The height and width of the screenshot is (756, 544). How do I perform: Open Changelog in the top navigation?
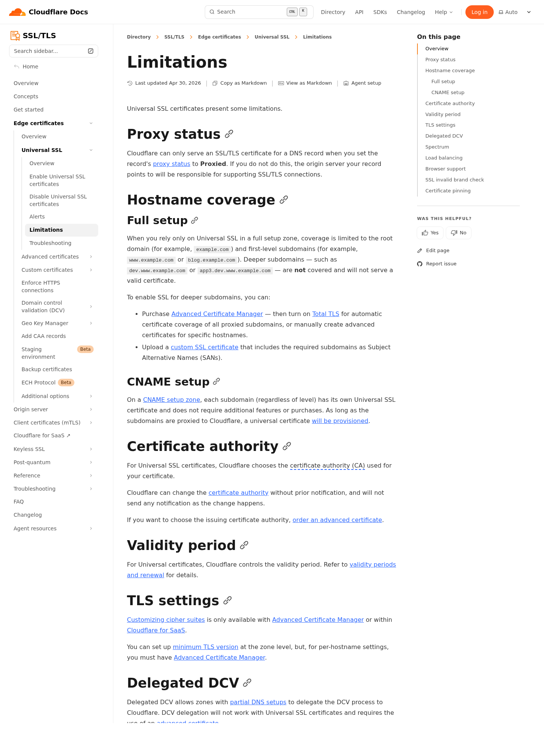coord(411,12)
